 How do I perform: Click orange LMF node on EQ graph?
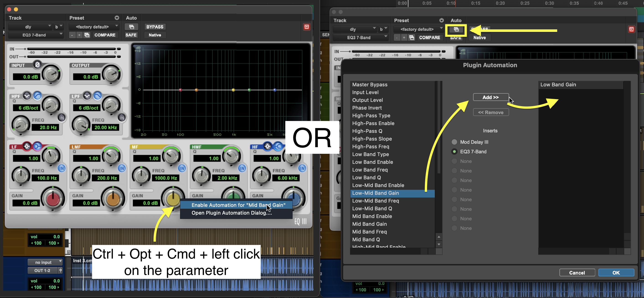[196, 90]
